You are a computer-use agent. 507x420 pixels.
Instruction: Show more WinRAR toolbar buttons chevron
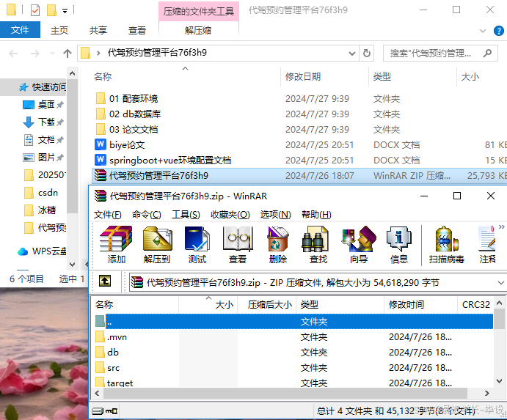click(502, 226)
